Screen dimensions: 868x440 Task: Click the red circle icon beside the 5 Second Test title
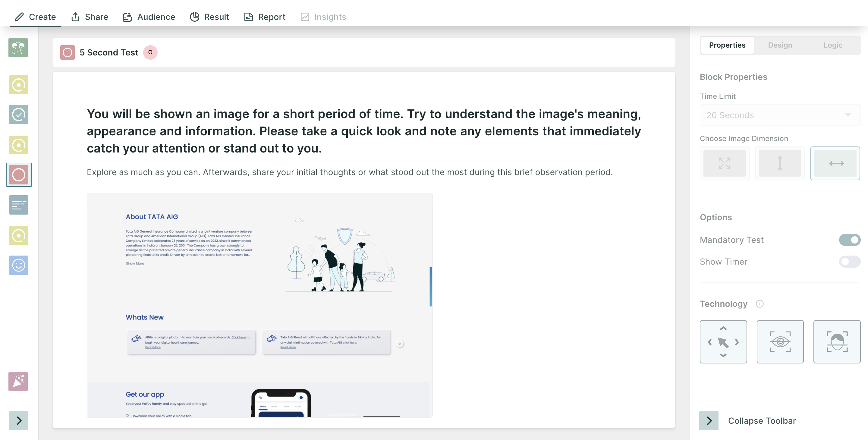coord(68,52)
